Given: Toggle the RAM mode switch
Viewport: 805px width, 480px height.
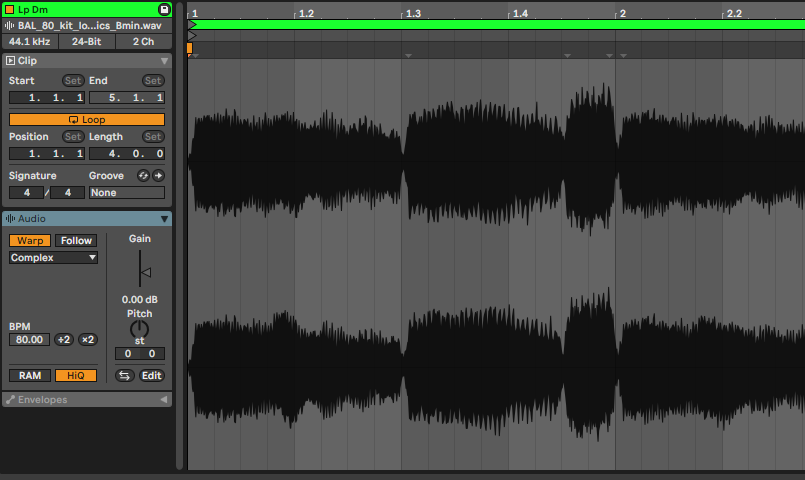Looking at the screenshot, I should [x=30, y=375].
